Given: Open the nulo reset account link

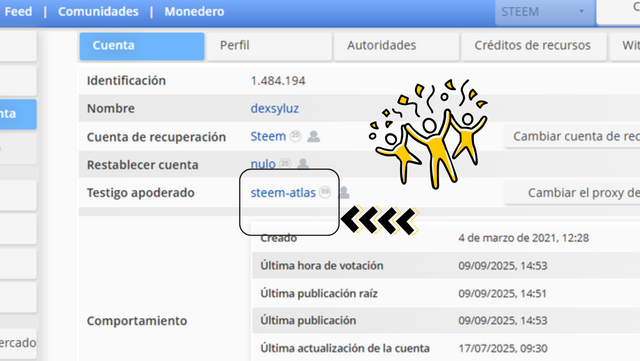Looking at the screenshot, I should point(263,164).
